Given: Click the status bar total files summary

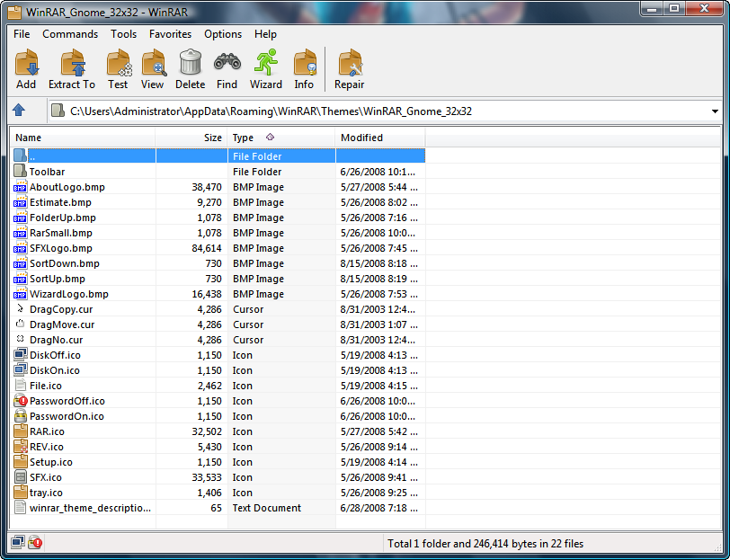Looking at the screenshot, I should tap(485, 544).
